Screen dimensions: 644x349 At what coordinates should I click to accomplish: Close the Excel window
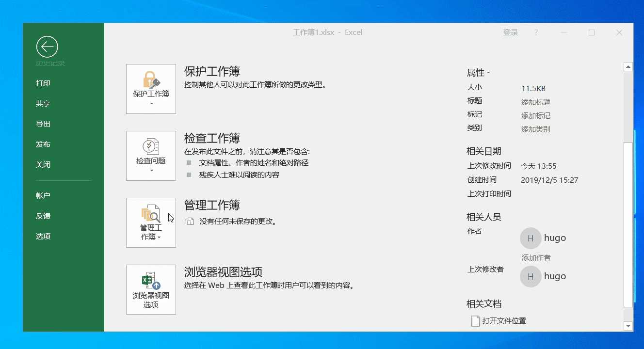pyautogui.click(x=619, y=32)
